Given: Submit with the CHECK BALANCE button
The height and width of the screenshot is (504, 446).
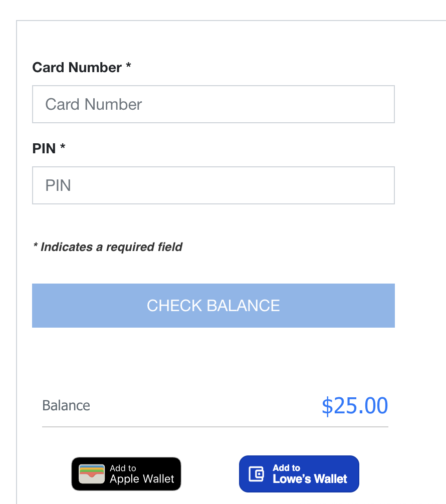Looking at the screenshot, I should coord(213,306).
